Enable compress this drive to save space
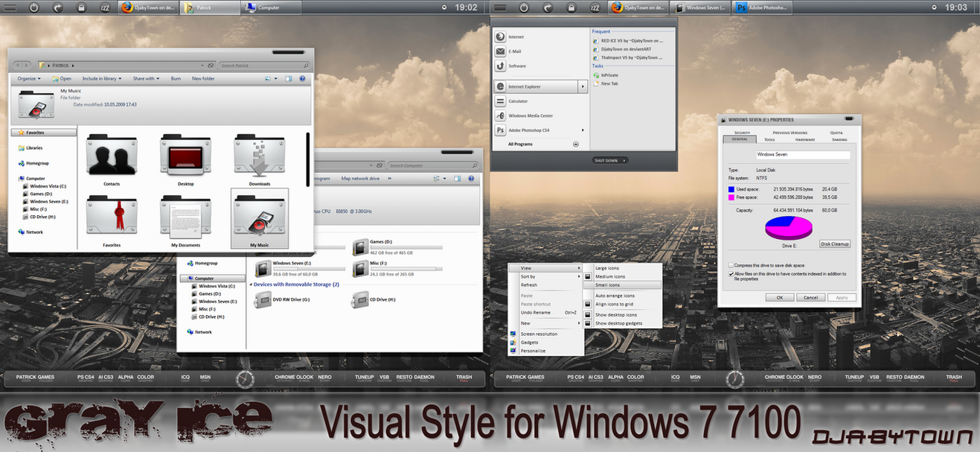This screenshot has width=980, height=452. click(x=730, y=265)
